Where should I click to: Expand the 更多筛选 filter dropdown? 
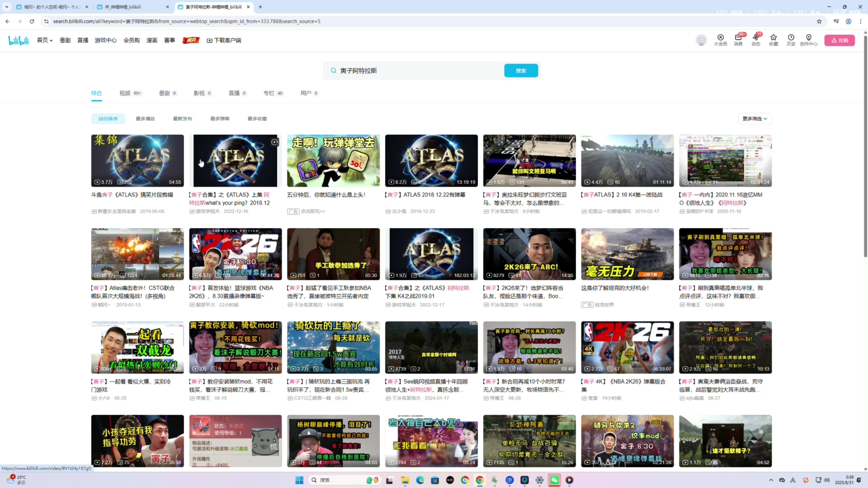[755, 119]
